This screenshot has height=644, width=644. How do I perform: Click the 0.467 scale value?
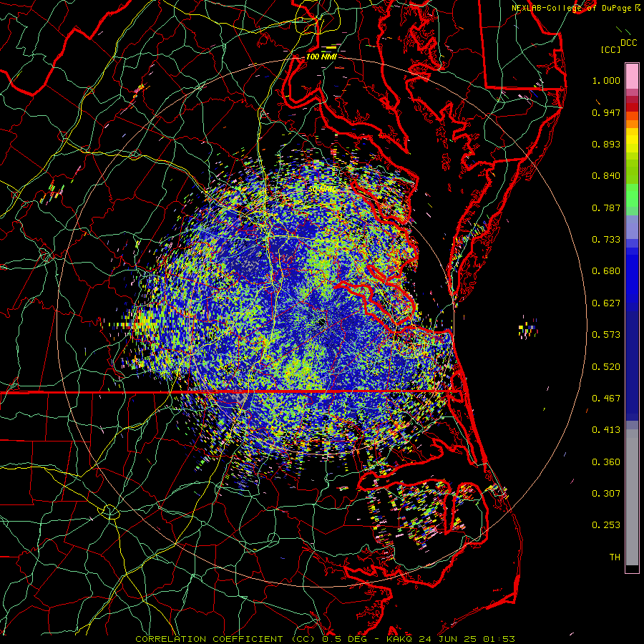click(x=606, y=399)
